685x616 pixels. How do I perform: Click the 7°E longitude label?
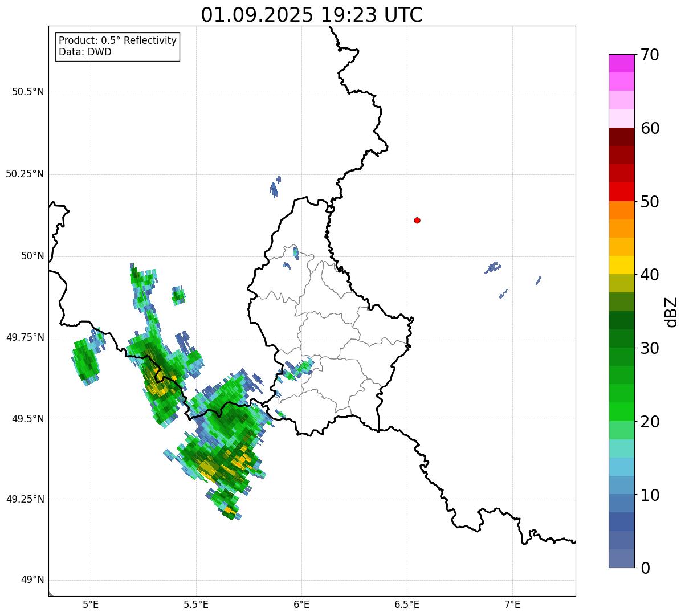[x=512, y=604]
